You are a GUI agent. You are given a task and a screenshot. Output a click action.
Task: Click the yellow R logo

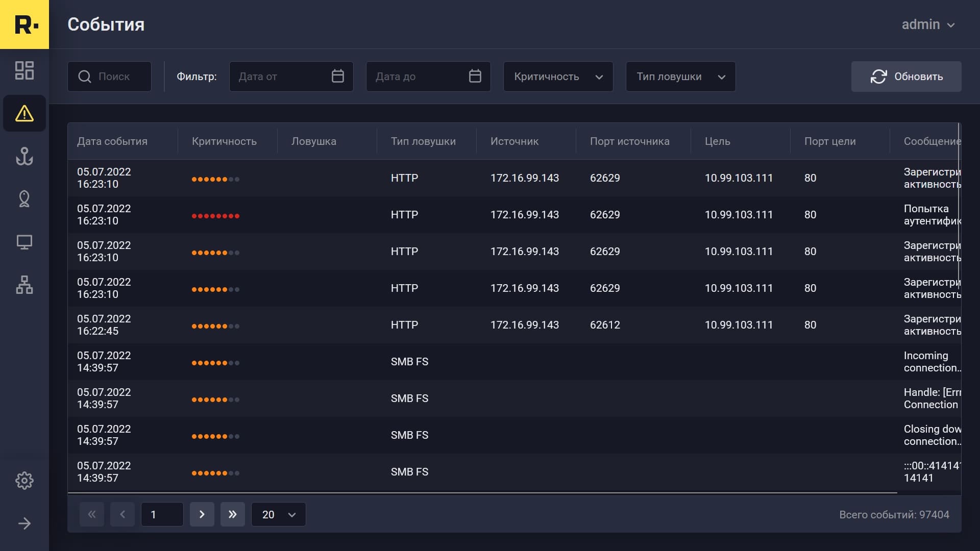24,24
